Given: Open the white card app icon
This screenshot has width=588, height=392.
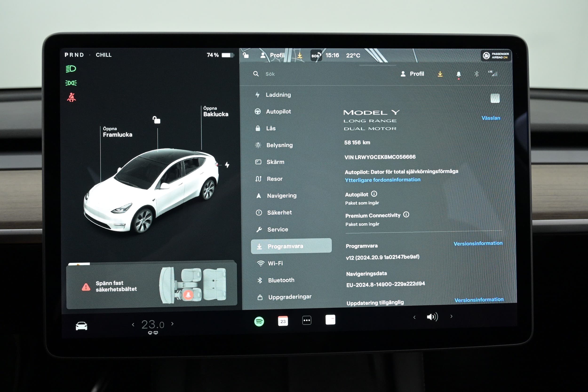Looking at the screenshot, I should [x=330, y=320].
